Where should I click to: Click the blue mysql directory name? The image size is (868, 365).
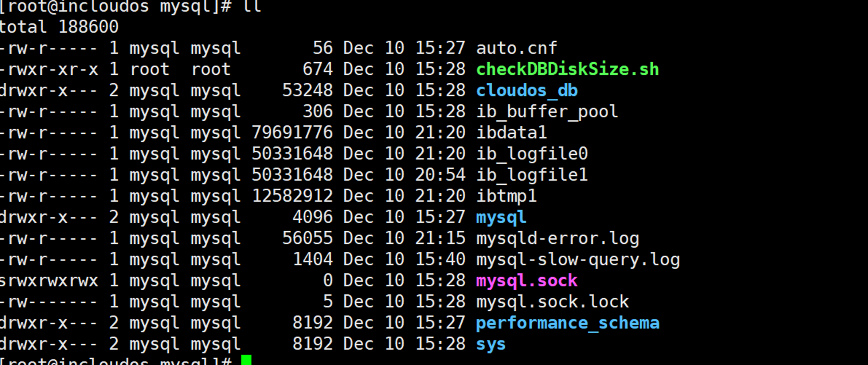coord(501,218)
